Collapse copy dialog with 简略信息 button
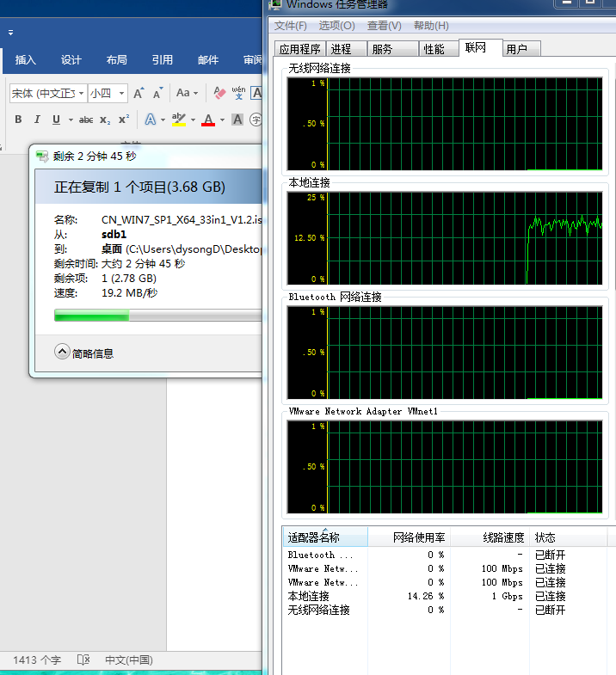This screenshot has height=675, width=616. (x=84, y=353)
